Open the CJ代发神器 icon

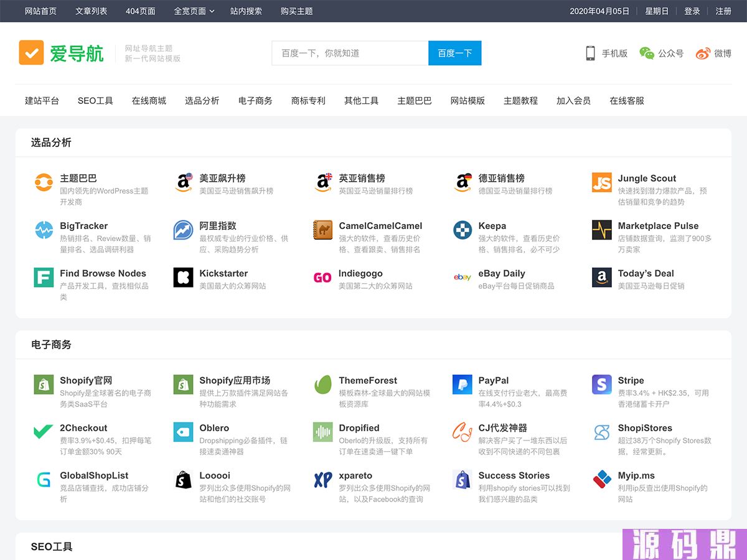[x=462, y=432]
